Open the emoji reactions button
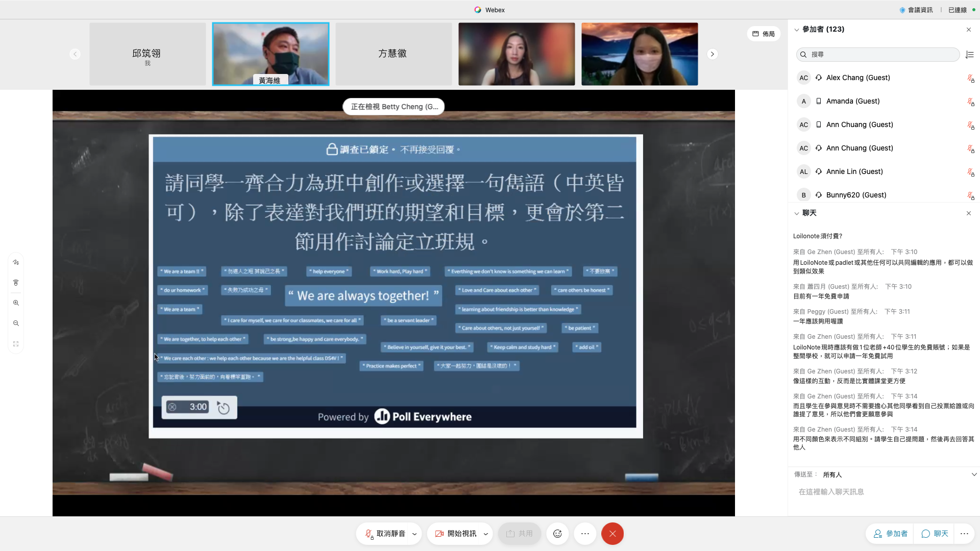This screenshot has height=551, width=980. [557, 534]
